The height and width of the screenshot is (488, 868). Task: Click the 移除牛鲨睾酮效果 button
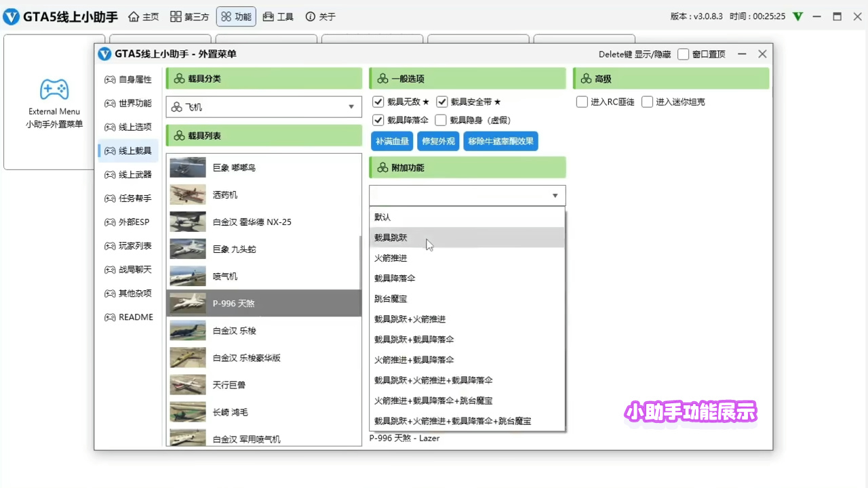(501, 141)
